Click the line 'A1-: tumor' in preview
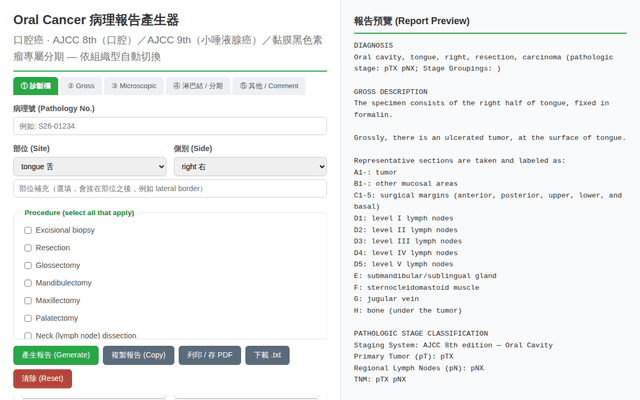 pyautogui.click(x=375, y=172)
